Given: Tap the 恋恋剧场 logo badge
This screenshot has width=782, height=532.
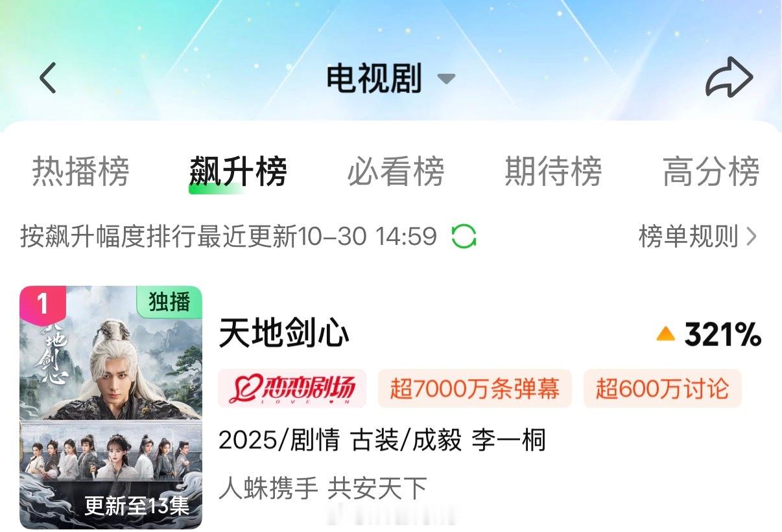Looking at the screenshot, I should point(292,388).
